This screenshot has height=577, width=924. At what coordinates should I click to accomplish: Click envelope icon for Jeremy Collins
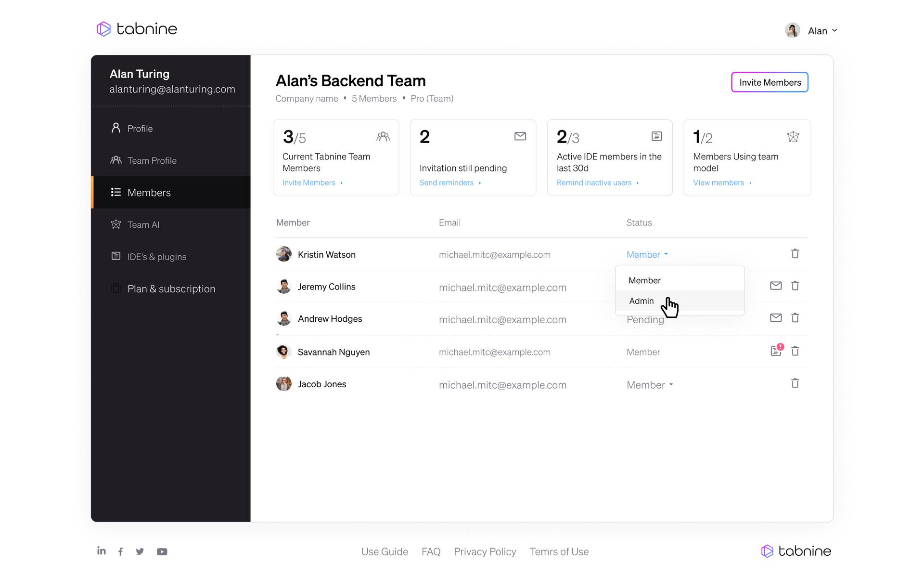[x=775, y=286]
